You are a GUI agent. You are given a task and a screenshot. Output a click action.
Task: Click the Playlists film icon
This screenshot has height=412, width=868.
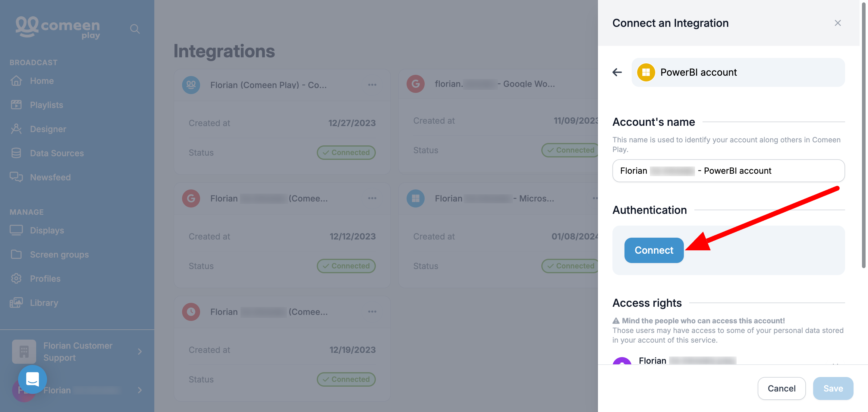(x=16, y=105)
